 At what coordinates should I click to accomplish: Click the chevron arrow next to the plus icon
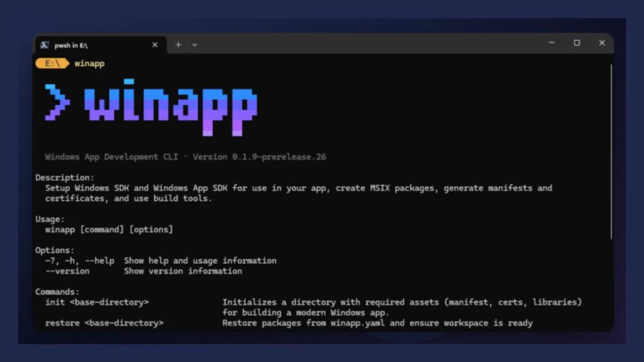tap(194, 45)
